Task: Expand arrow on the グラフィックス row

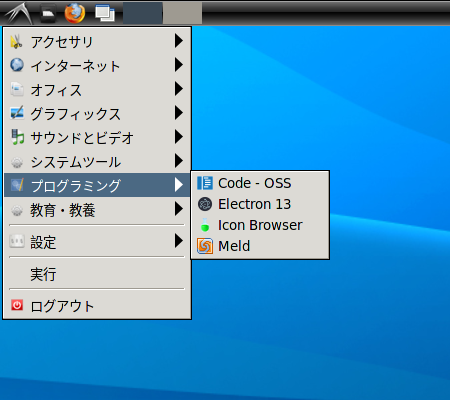Action: [x=179, y=112]
